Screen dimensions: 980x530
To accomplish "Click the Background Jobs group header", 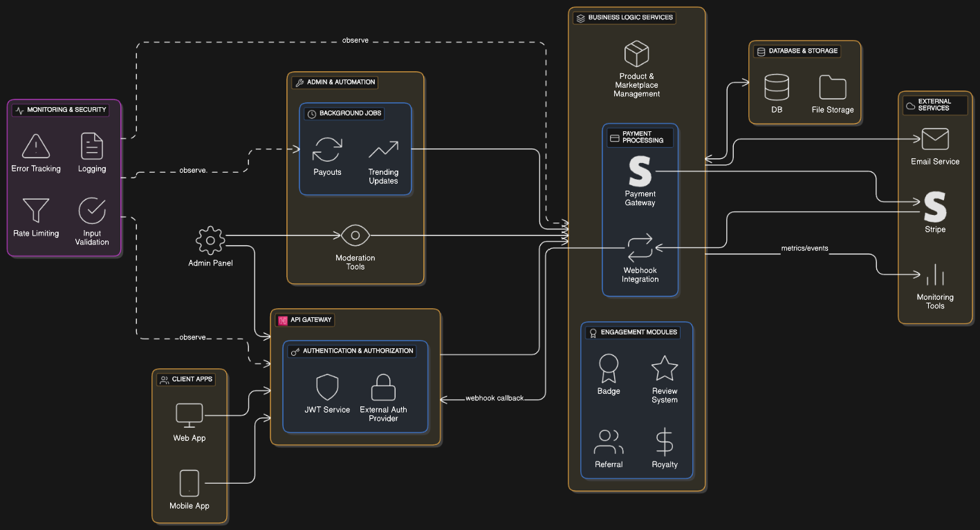I will click(344, 113).
